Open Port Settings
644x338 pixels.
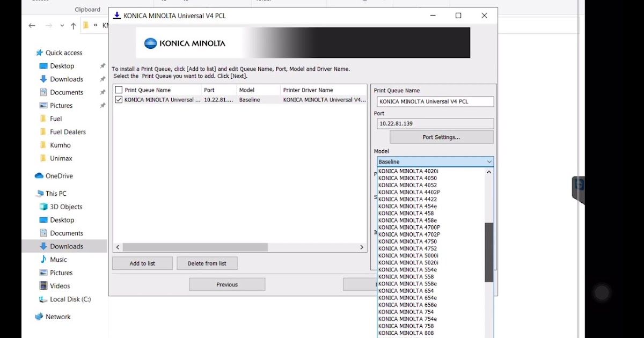click(x=441, y=137)
